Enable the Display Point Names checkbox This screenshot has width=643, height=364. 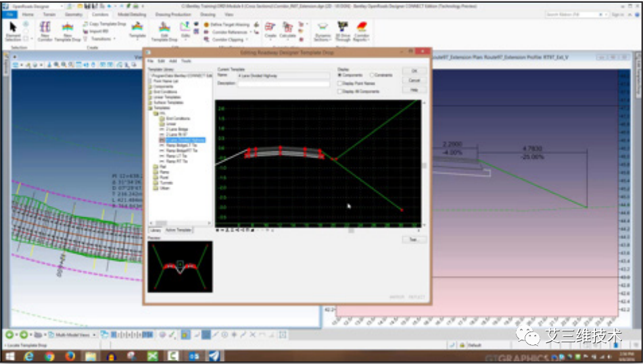[x=340, y=83]
